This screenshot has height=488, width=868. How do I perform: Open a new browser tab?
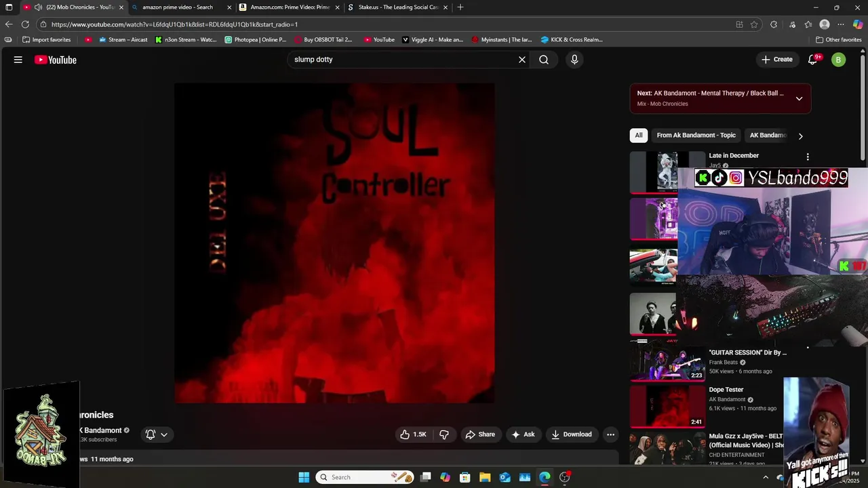[x=460, y=7]
